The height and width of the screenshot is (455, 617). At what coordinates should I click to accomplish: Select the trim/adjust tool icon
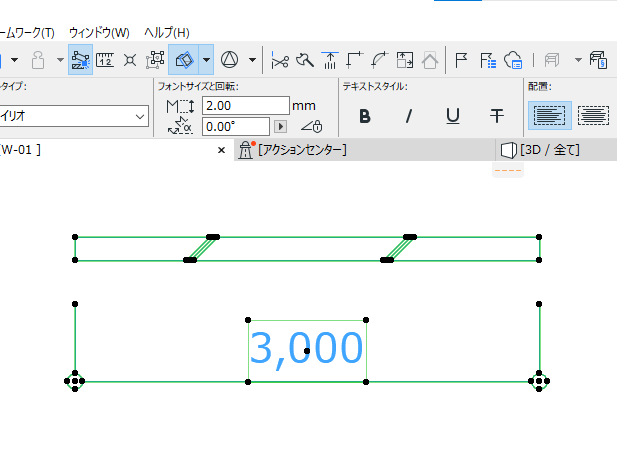tap(305, 60)
